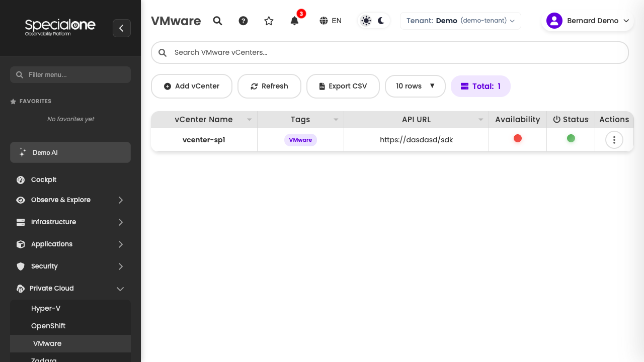Click the purple user avatar icon
This screenshot has width=644, height=362.
554,21
